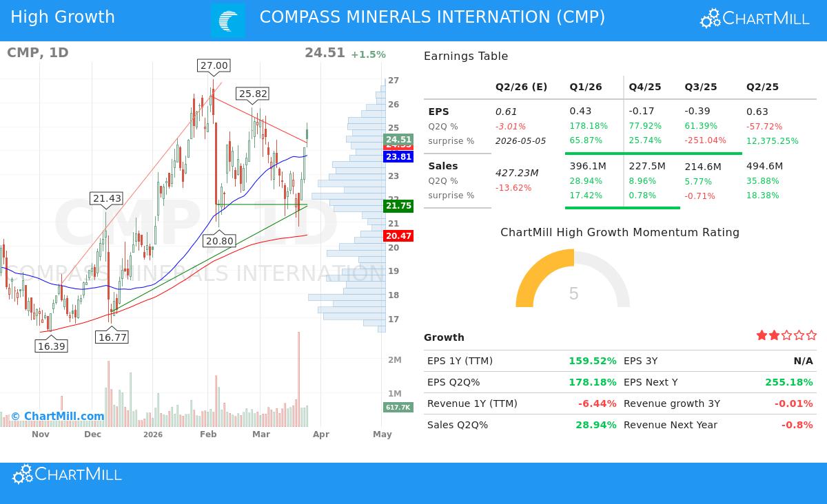Toggle the second red star in the rating

click(x=773, y=335)
